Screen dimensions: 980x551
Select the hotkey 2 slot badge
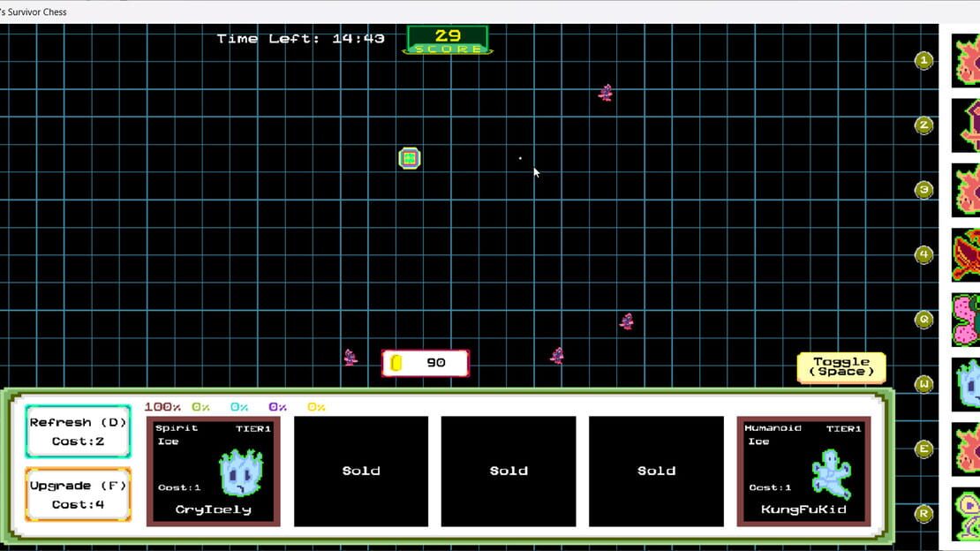(923, 125)
